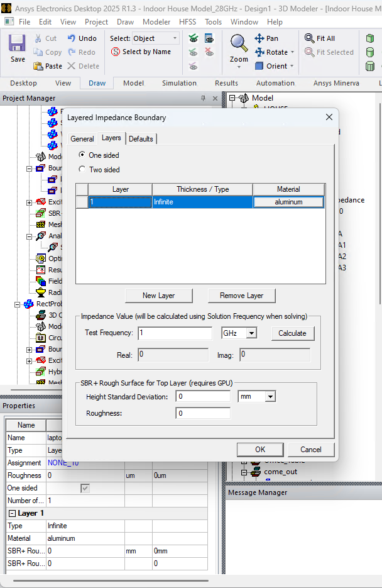
Task: Click the Delete X icon
Action: tap(71, 66)
